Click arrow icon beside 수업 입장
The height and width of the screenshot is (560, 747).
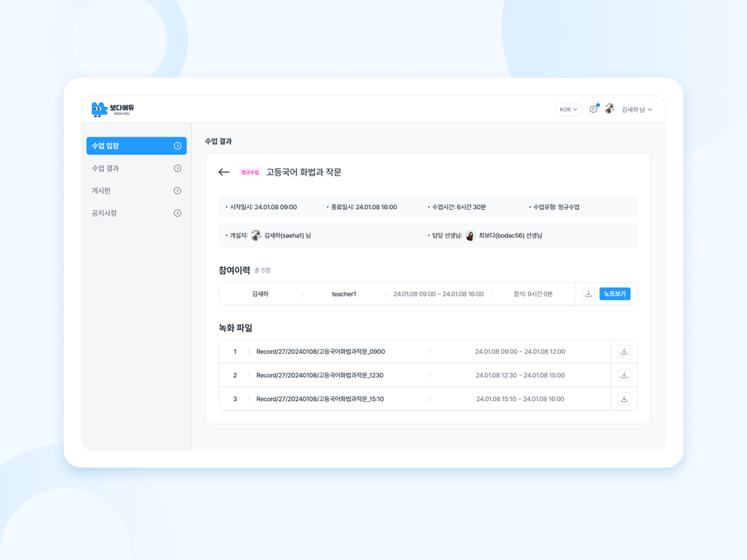177,146
